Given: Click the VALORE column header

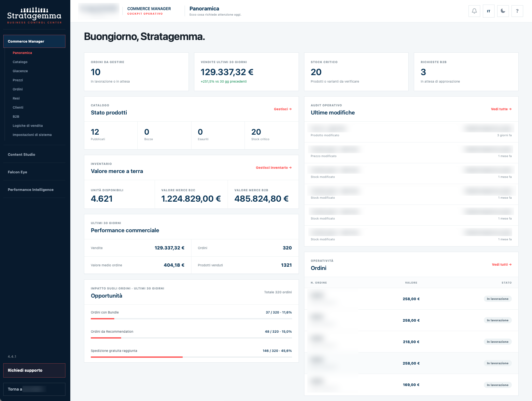Looking at the screenshot, I should (x=411, y=283).
